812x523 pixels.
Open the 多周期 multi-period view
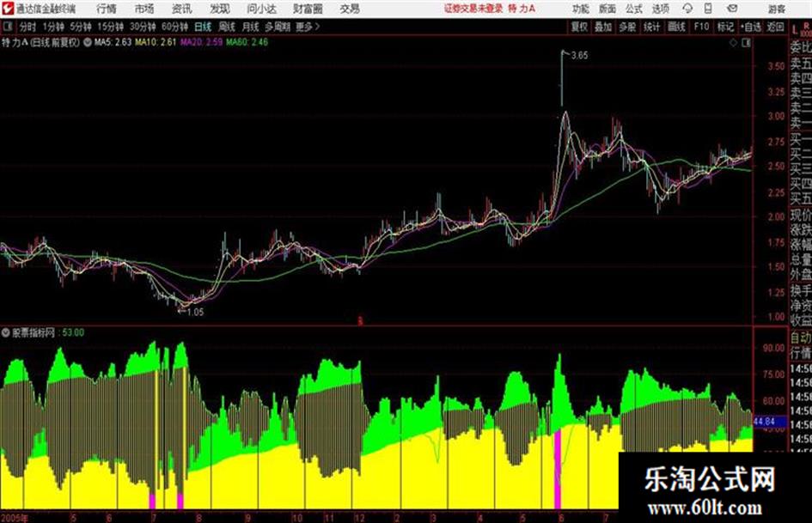pos(278,27)
